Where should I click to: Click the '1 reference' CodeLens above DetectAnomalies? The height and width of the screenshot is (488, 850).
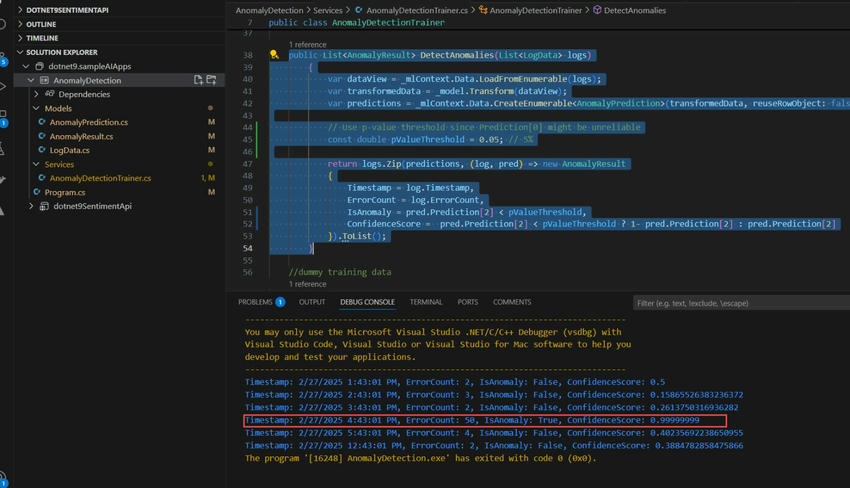coord(307,45)
